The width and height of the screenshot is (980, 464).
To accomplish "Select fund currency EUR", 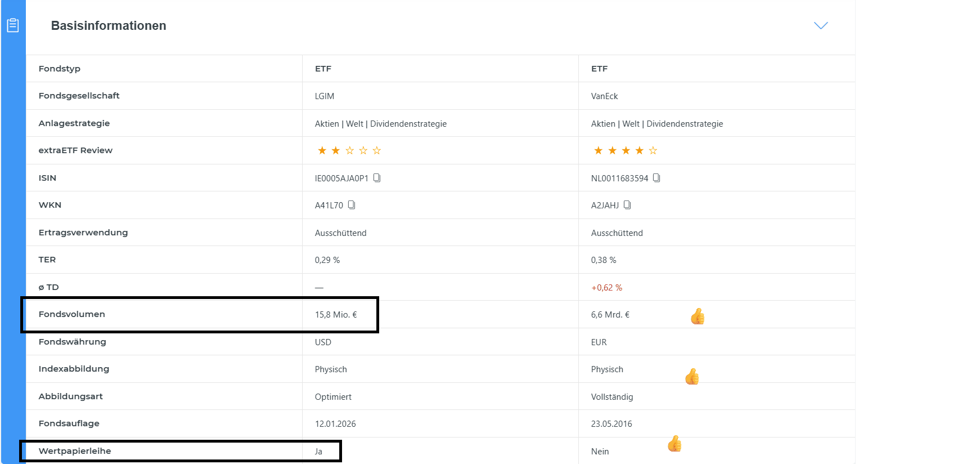I will (599, 342).
